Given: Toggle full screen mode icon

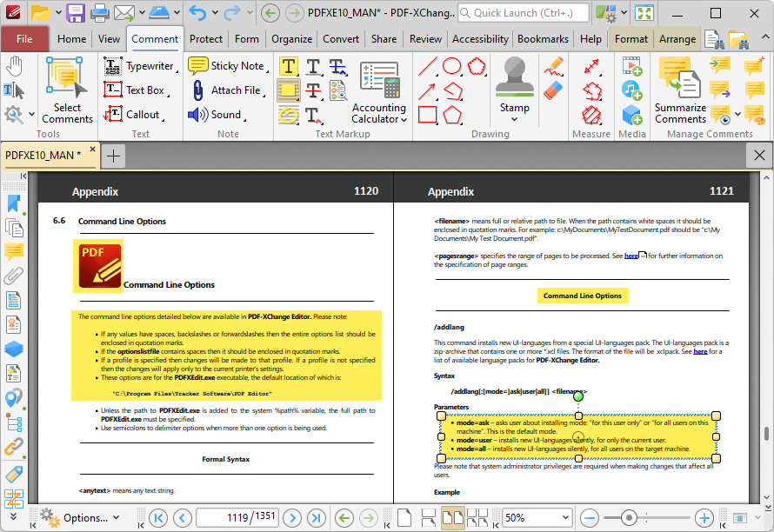Looking at the screenshot, I should [644, 13].
